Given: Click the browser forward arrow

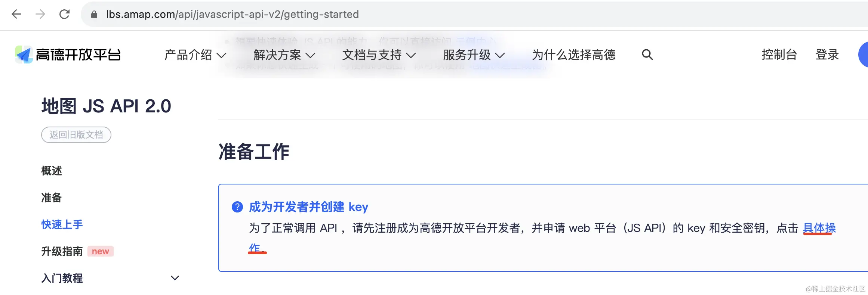Looking at the screenshot, I should click(x=40, y=14).
